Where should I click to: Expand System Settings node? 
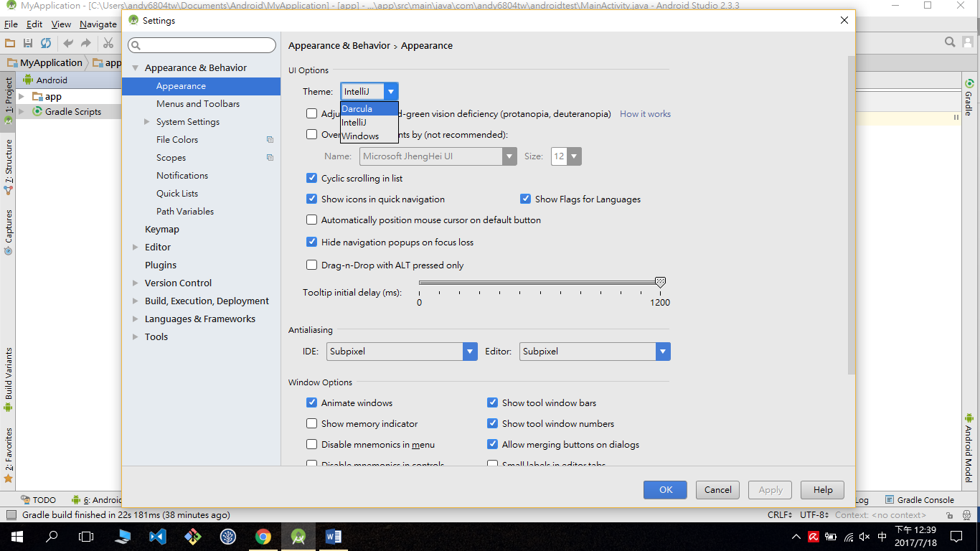pyautogui.click(x=146, y=122)
